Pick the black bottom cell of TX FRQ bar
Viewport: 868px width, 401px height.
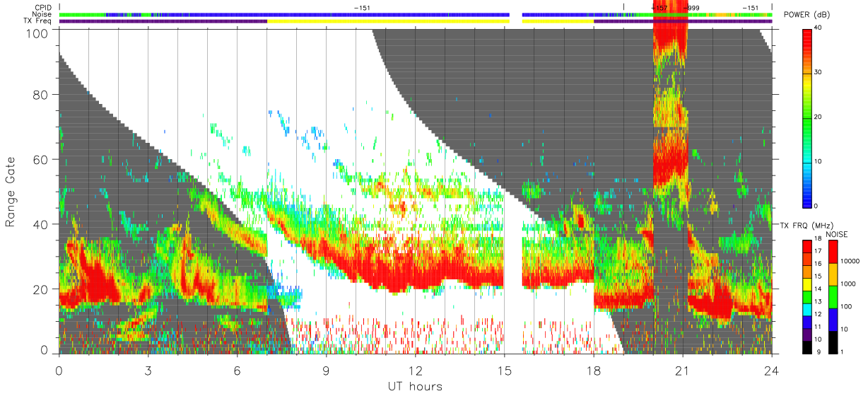808,347
